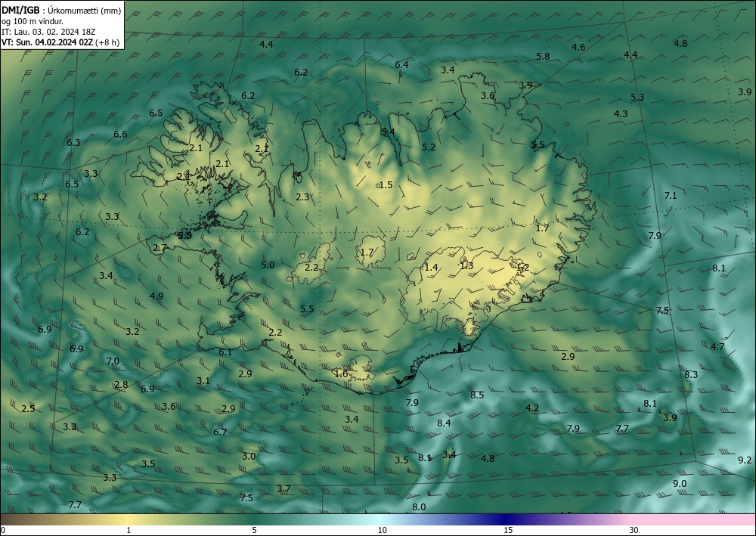This screenshot has width=756, height=536.
Task: Click the map value 4.3
Action: 621,113
